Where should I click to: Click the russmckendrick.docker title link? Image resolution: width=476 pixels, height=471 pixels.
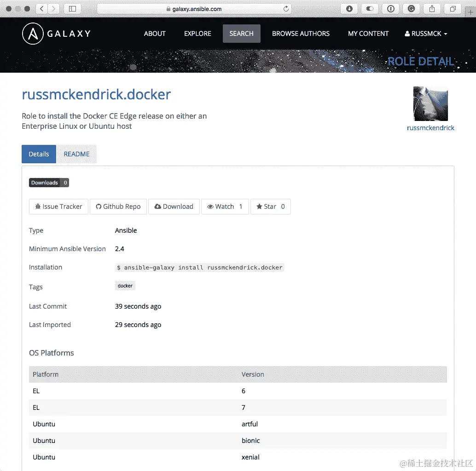pyautogui.click(x=96, y=94)
